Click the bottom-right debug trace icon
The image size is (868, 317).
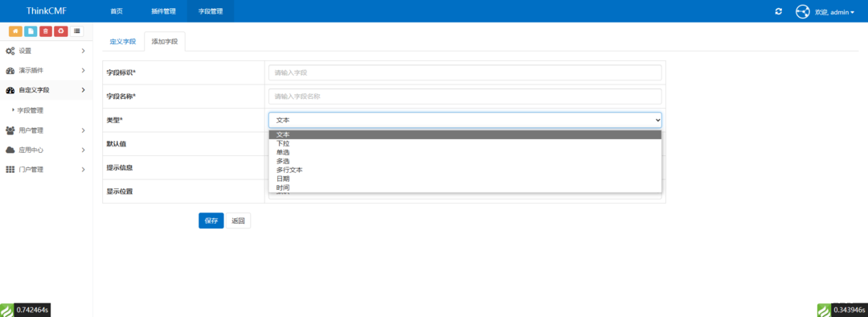(x=825, y=310)
